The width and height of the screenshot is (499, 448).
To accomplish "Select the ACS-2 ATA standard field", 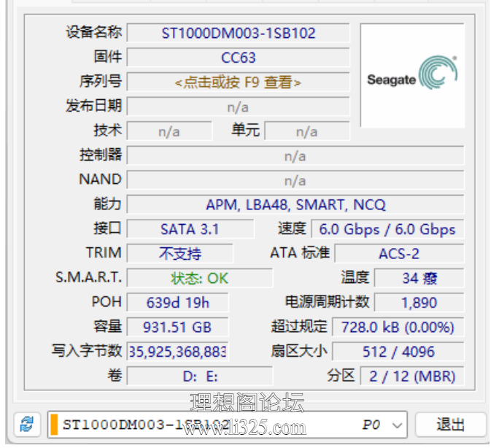I will (398, 253).
